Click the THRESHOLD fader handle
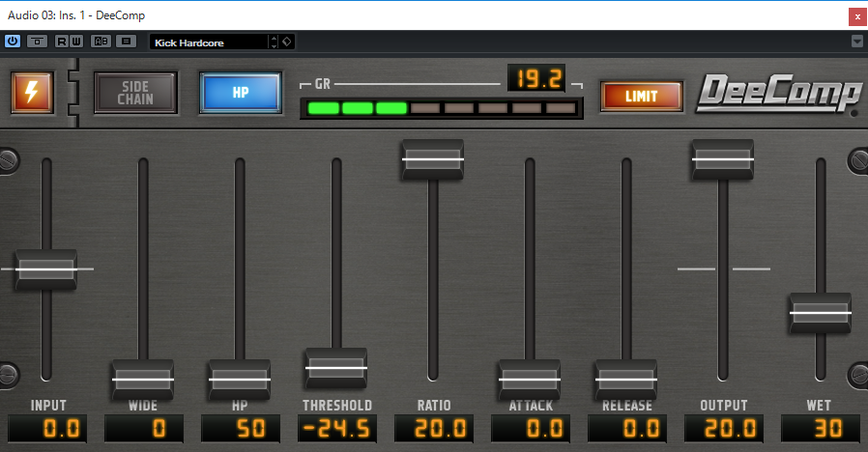868x452 pixels. click(336, 368)
